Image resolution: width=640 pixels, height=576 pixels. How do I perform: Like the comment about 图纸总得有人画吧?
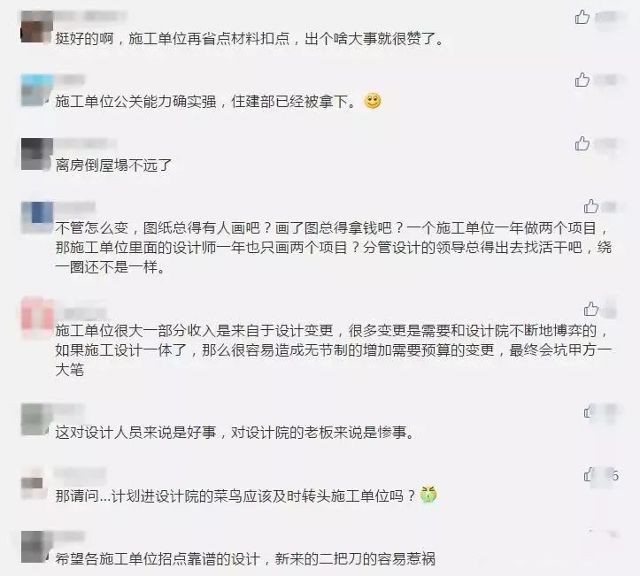591,206
